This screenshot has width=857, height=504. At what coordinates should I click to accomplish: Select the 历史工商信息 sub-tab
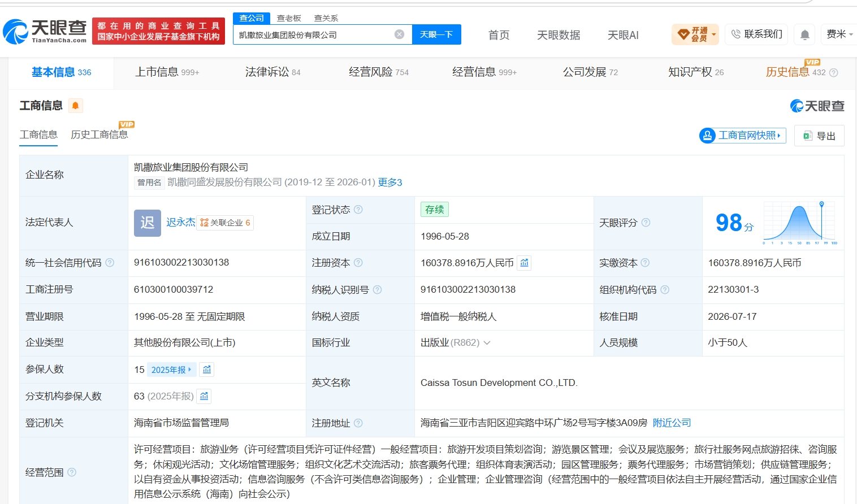coord(99,134)
